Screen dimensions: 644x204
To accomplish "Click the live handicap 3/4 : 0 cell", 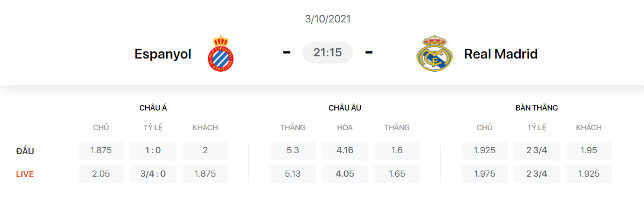I will tap(153, 174).
